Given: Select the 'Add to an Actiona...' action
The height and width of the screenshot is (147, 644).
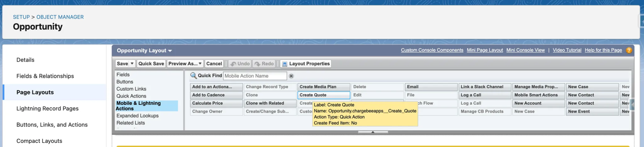Looking at the screenshot, I should 216,87.
